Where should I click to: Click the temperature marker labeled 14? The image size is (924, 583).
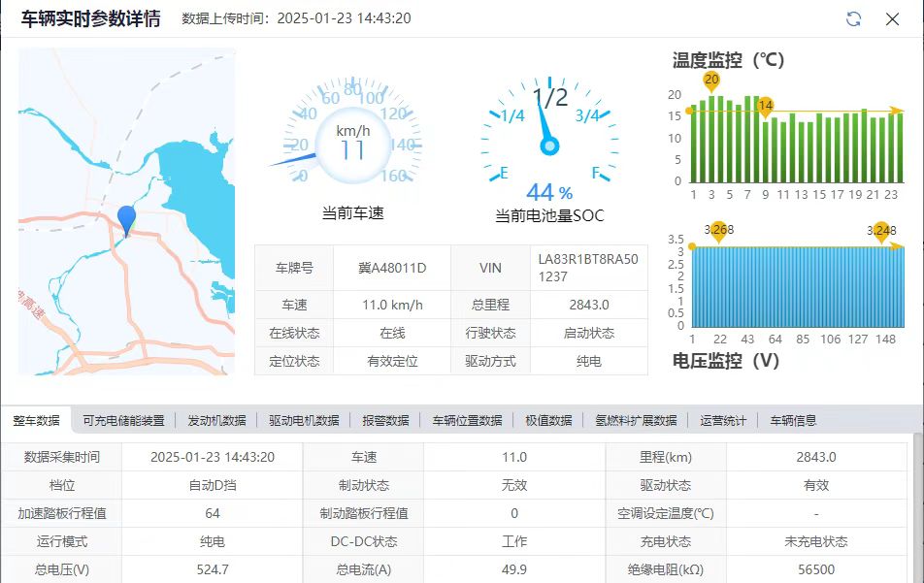click(x=766, y=106)
